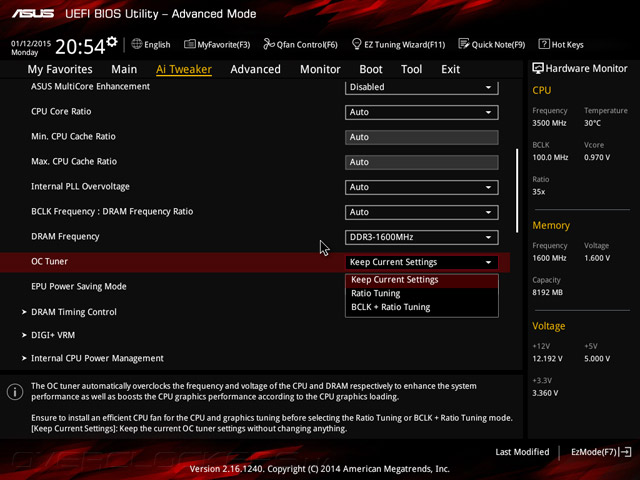Viewport: 640px width, 480px height.
Task: Click the 20:54 clock time
Action: click(x=80, y=47)
